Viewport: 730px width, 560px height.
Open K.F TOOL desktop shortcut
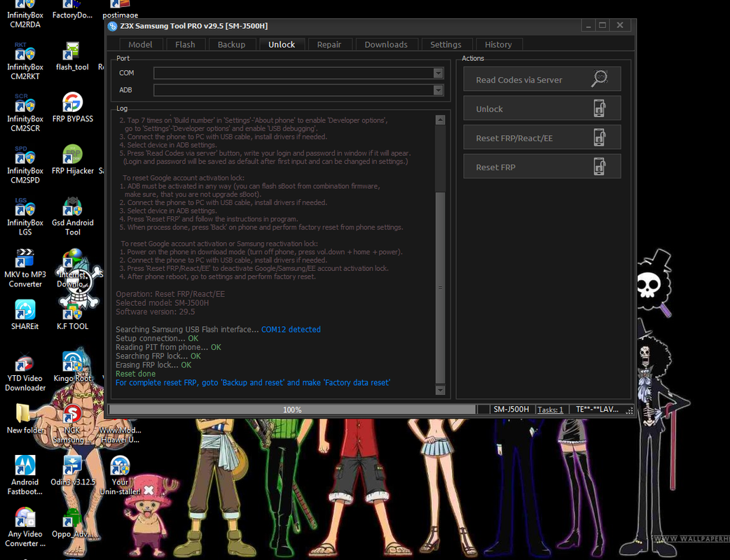tap(73, 315)
